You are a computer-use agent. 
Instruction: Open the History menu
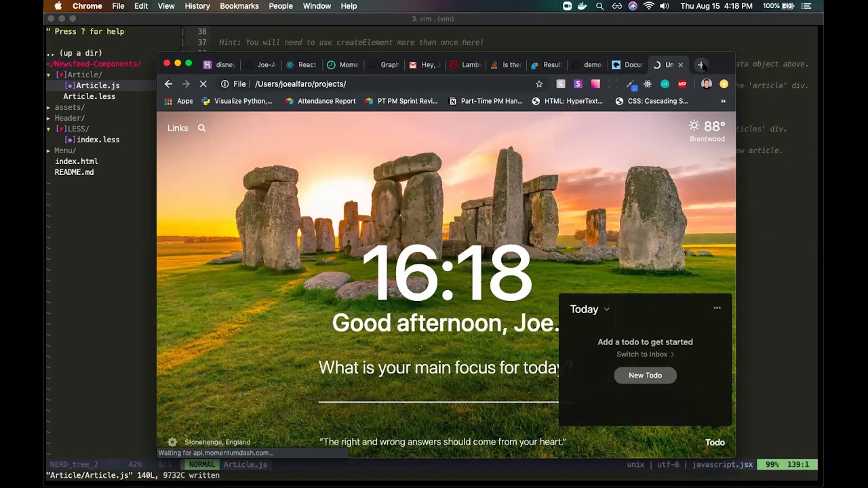pyautogui.click(x=197, y=6)
